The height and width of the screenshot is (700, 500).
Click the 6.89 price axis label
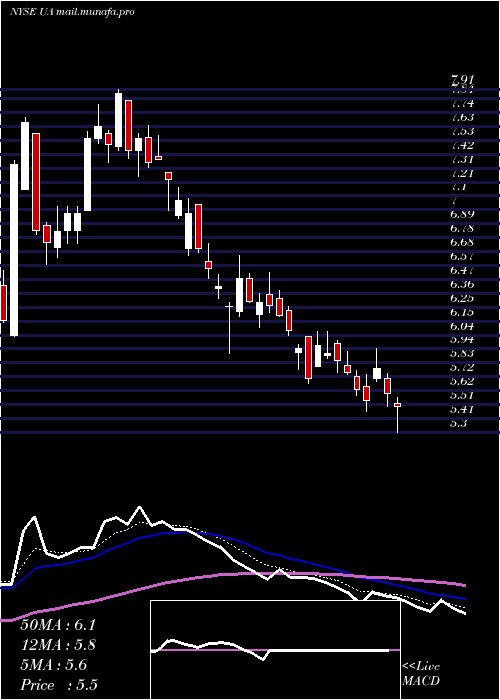tap(462, 215)
